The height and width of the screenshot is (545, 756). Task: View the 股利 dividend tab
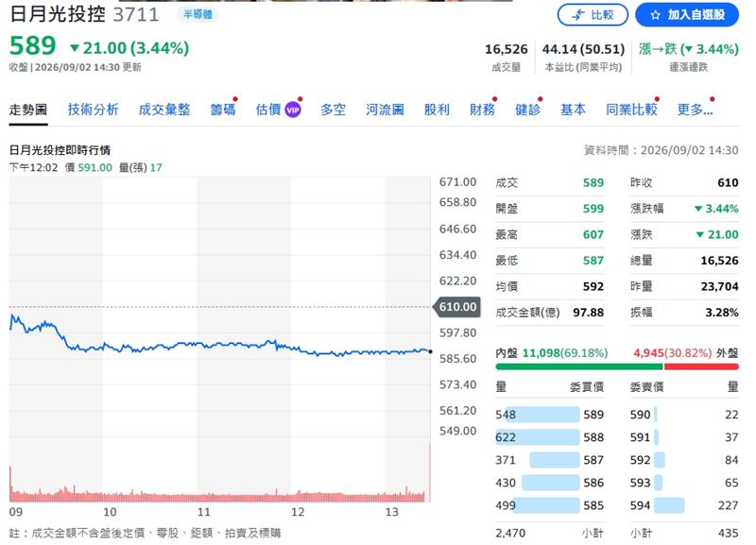tap(437, 110)
